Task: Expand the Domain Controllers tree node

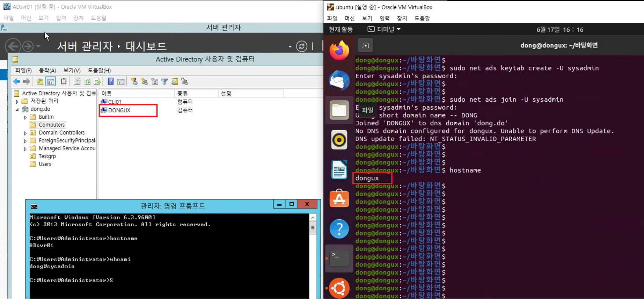Action: (25, 133)
